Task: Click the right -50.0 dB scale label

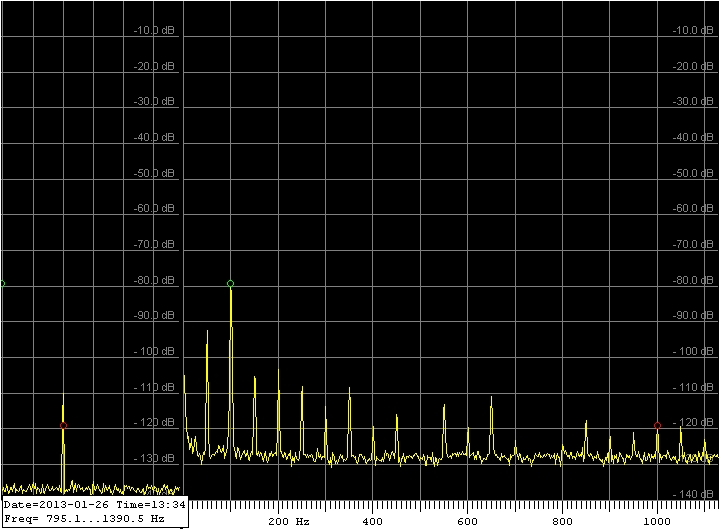Action: pyautogui.click(x=693, y=173)
